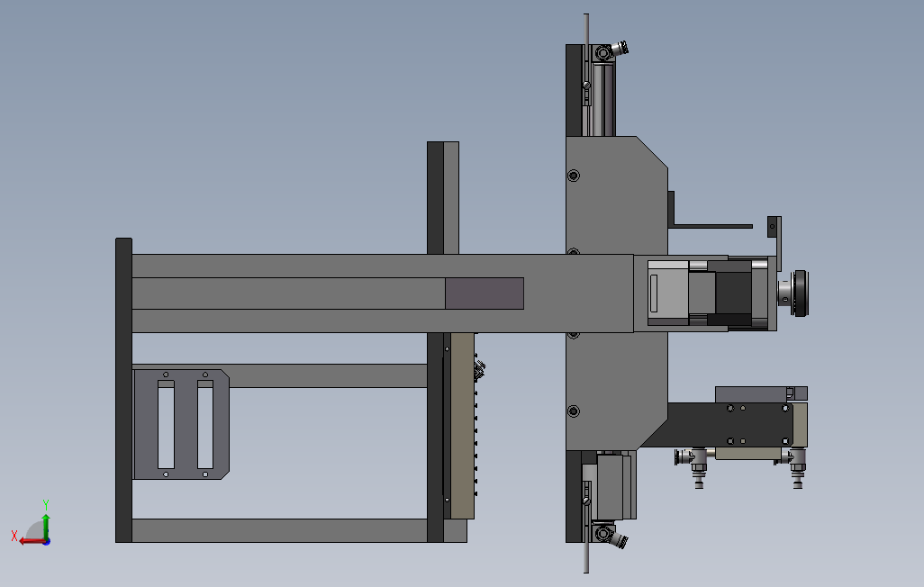The height and width of the screenshot is (587, 924).
Task: Select the lower-left screw on hexagonal plate
Action: point(574,411)
